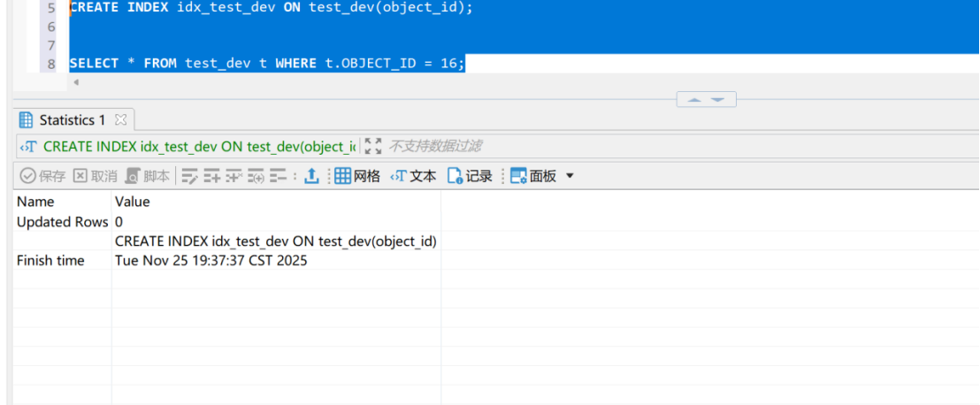Expand the 面板 dropdown arrow
Image resolution: width=980 pixels, height=405 pixels.
pyautogui.click(x=570, y=176)
